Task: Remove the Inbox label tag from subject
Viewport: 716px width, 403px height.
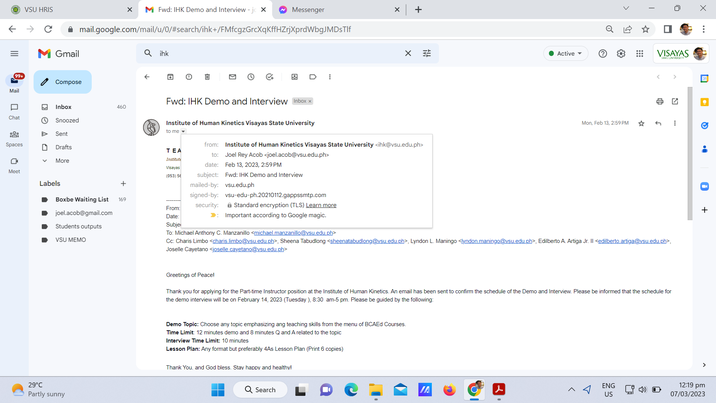Action: pyautogui.click(x=309, y=101)
